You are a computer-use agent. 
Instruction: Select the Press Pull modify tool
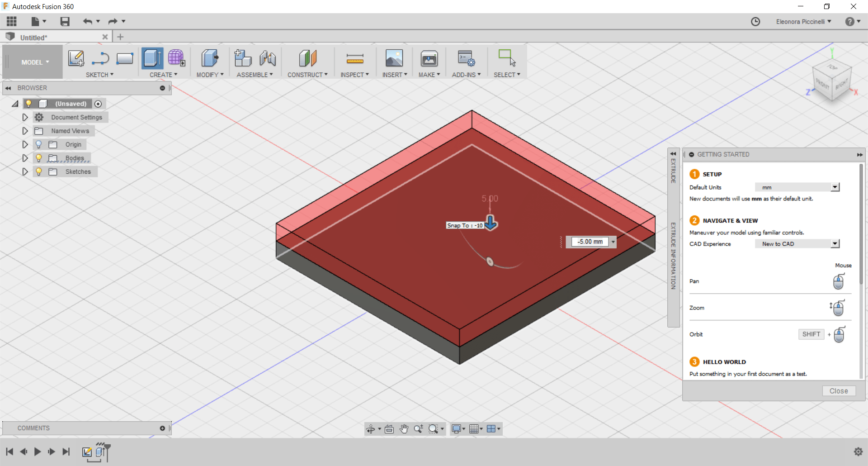pyautogui.click(x=209, y=58)
